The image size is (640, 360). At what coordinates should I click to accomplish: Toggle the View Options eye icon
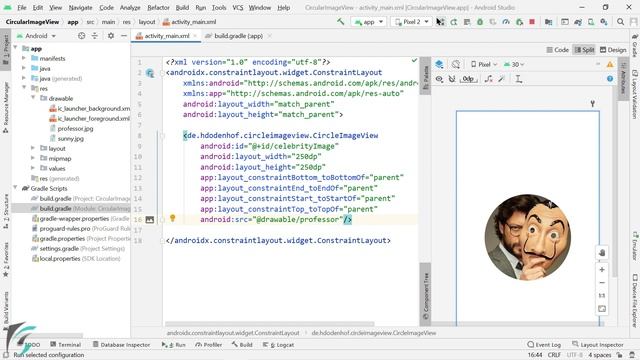click(439, 79)
